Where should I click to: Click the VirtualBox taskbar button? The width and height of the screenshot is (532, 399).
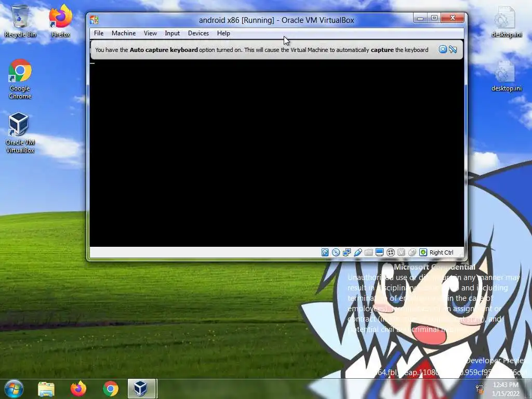141,389
